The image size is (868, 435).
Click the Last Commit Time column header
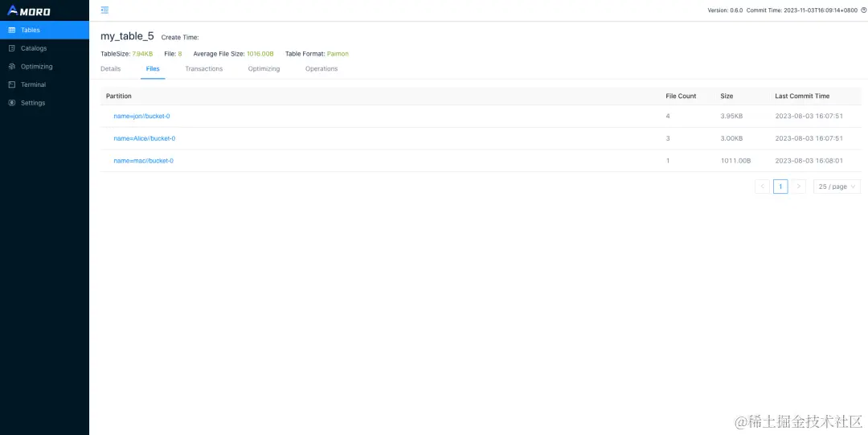802,96
